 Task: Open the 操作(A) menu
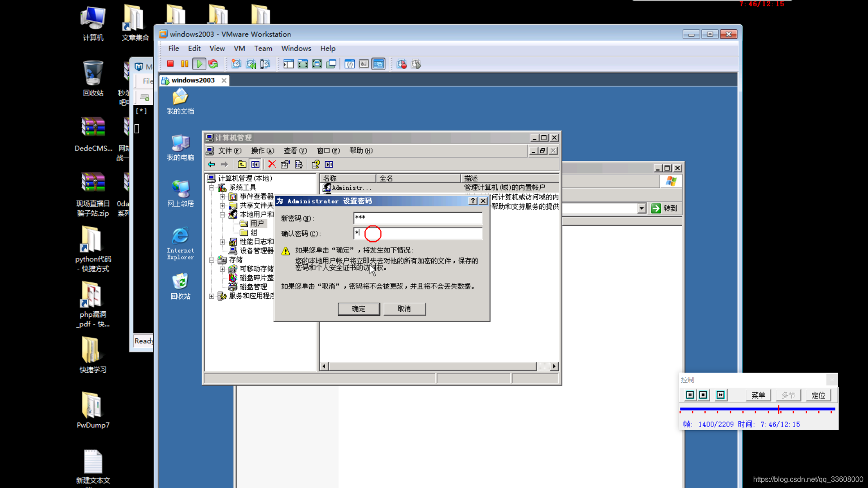[x=263, y=151]
